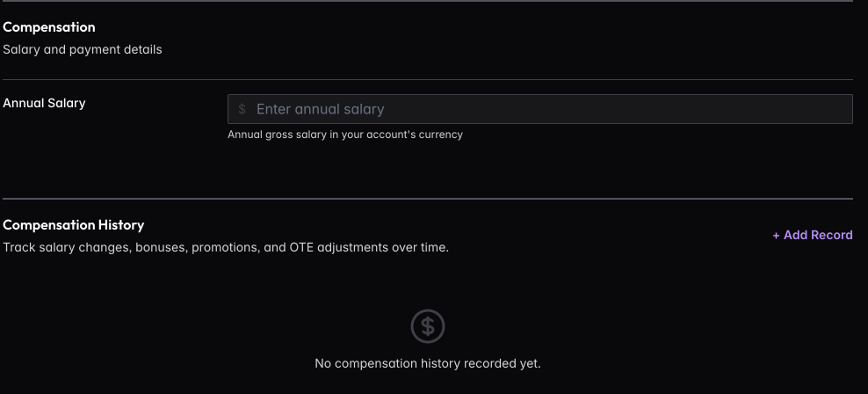Click the top border above Compensation
Viewport: 868px width, 394px height.
tap(428, 1)
